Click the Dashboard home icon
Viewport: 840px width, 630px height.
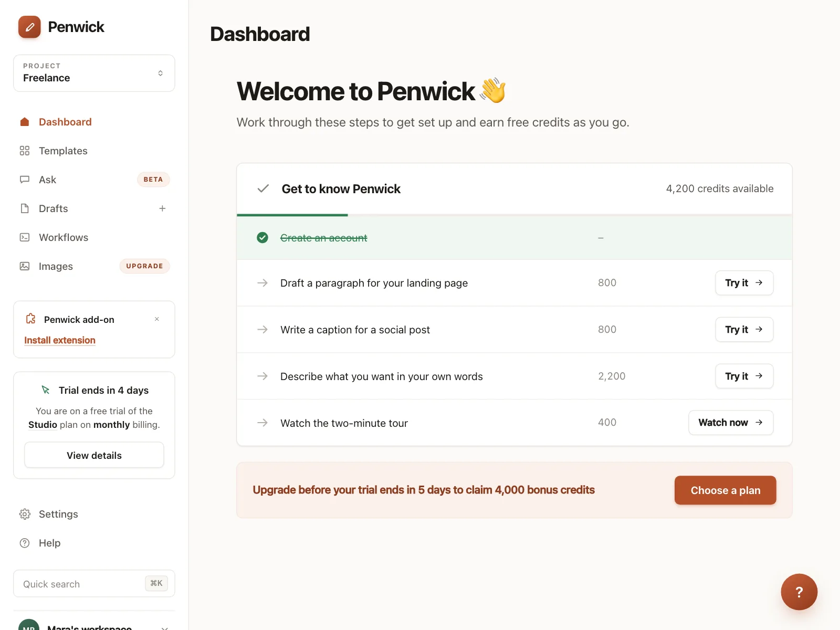coord(25,122)
